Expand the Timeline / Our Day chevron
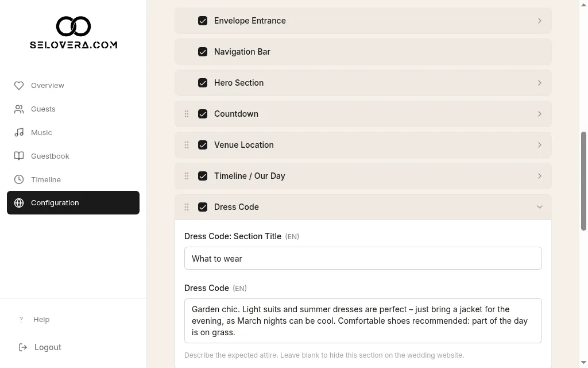 540,176
